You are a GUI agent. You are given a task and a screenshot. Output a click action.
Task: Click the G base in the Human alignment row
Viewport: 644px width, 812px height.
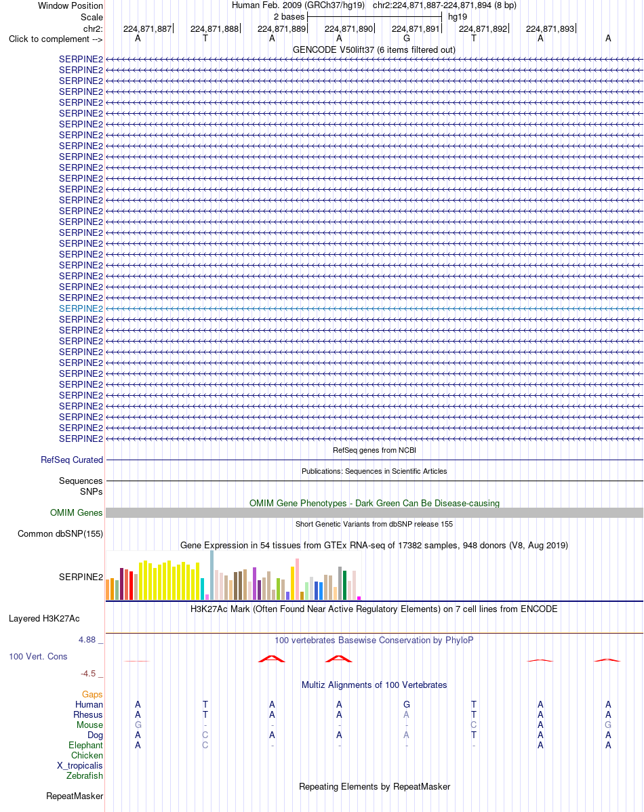tap(407, 705)
